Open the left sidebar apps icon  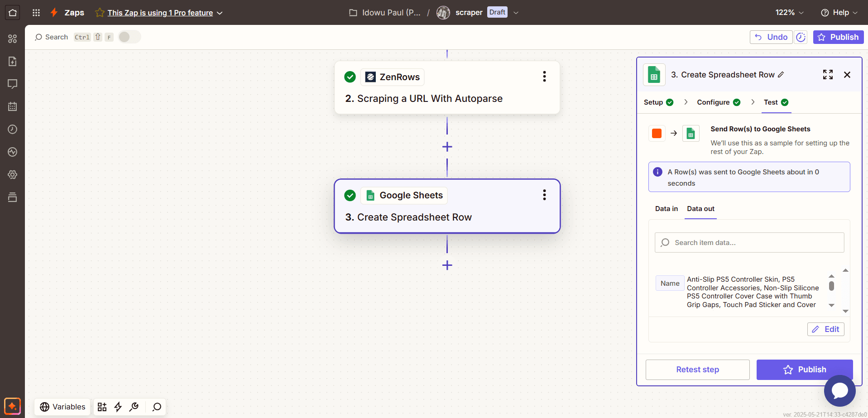(x=13, y=39)
